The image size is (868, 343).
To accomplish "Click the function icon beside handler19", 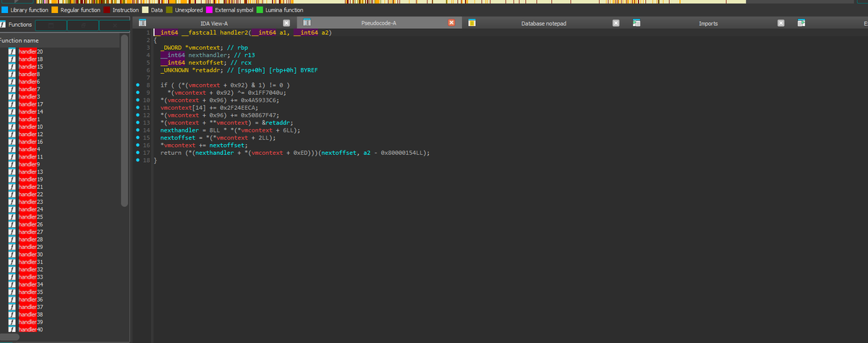I will tap(12, 179).
